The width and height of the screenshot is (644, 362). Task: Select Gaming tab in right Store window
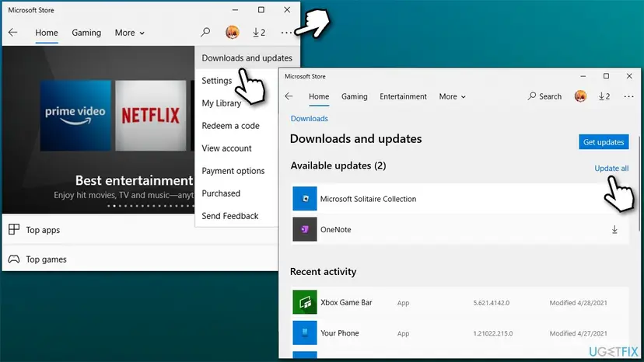(355, 96)
